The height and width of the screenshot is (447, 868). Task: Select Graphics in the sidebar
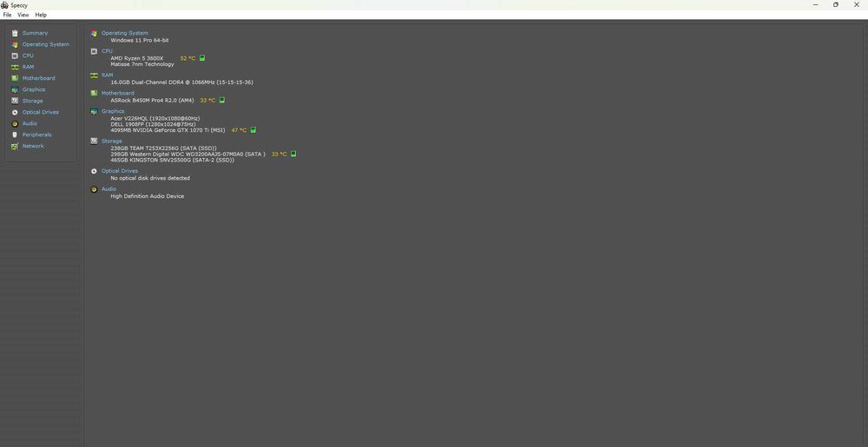tap(34, 89)
